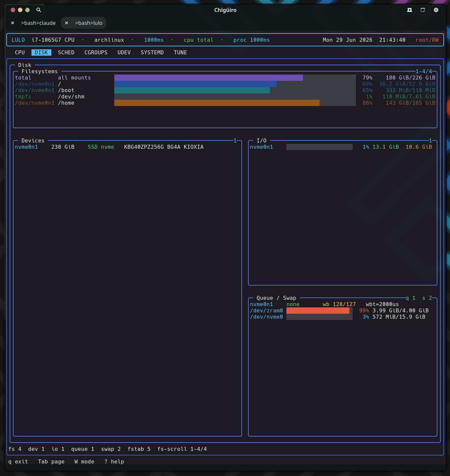Open the TUNE page tab

[x=180, y=52]
